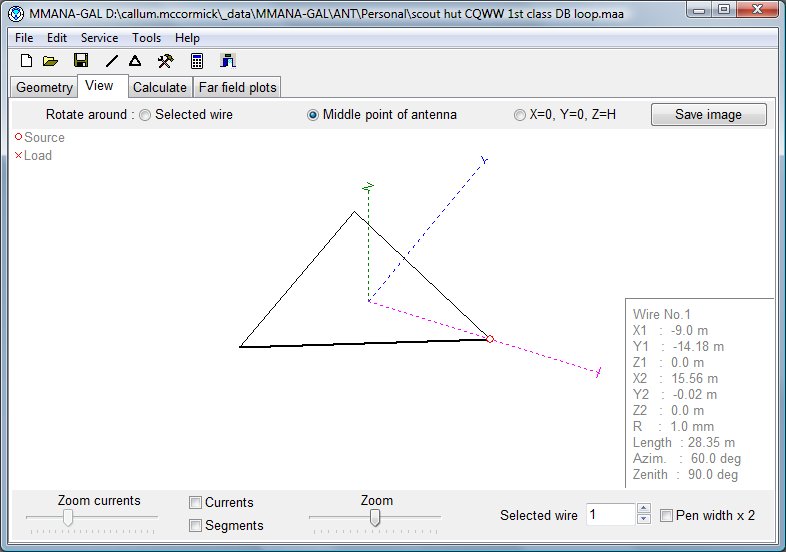
Task: Enable the Currents checkbox
Action: pyautogui.click(x=196, y=503)
